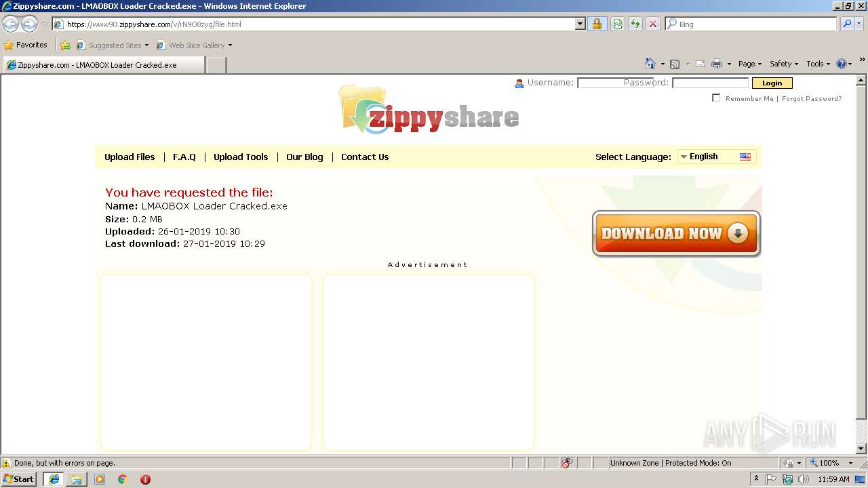Expand the Web Slice Gallery dropdown
868x488 pixels.
click(230, 45)
